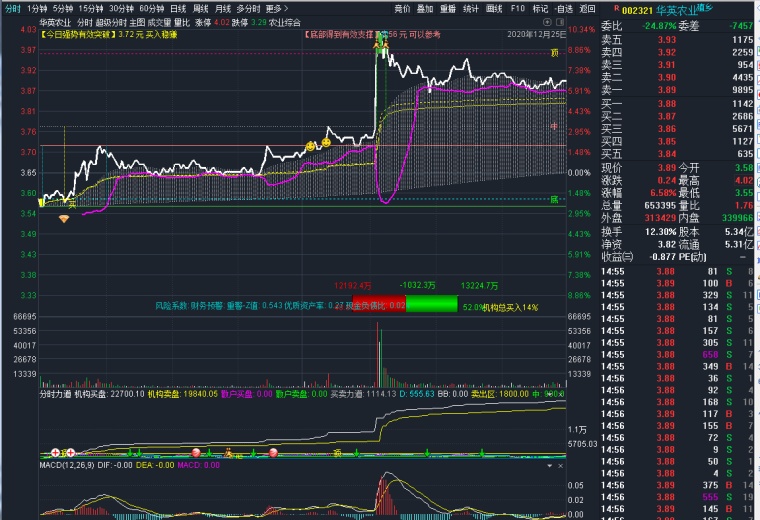This screenshot has width=760, height=520.
Task: Click the smiley face signal on the price line
Action: (x=311, y=146)
